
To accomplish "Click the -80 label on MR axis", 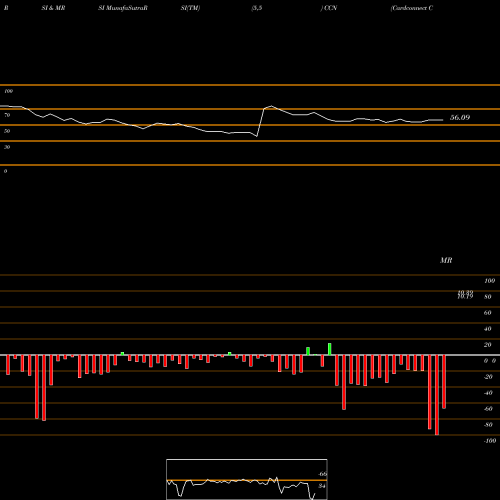I will [488, 425].
